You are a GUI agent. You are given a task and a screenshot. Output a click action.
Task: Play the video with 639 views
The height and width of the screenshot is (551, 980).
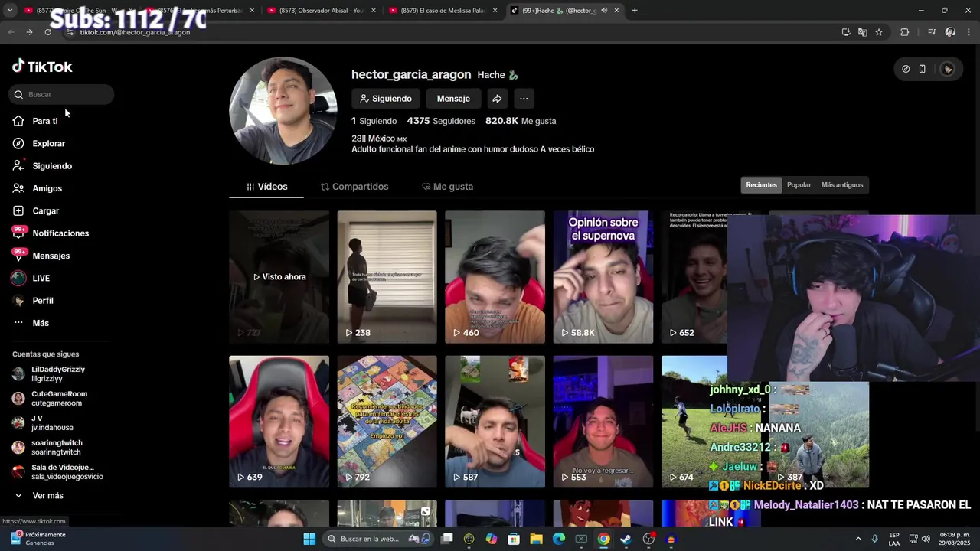pyautogui.click(x=279, y=422)
